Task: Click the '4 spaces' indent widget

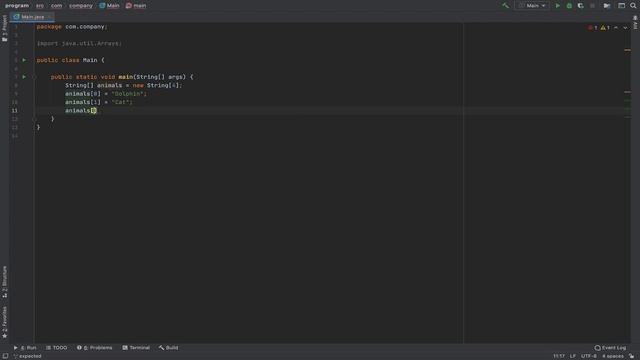Action: [613, 356]
